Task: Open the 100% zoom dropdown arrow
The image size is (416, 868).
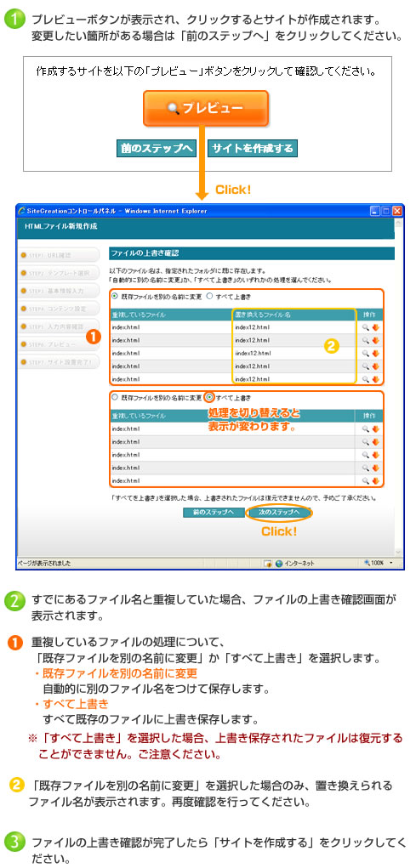Action: pyautogui.click(x=391, y=563)
